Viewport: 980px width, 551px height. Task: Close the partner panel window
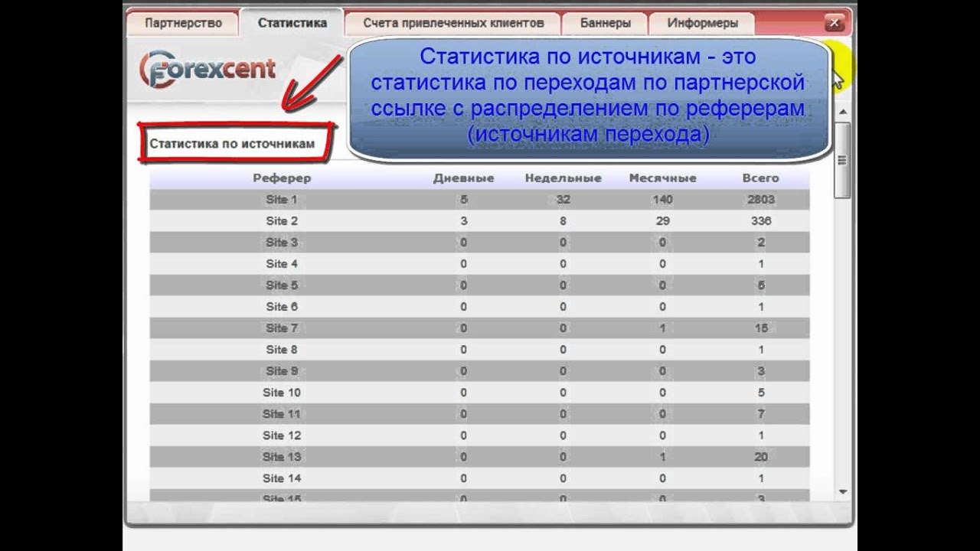pyautogui.click(x=836, y=23)
